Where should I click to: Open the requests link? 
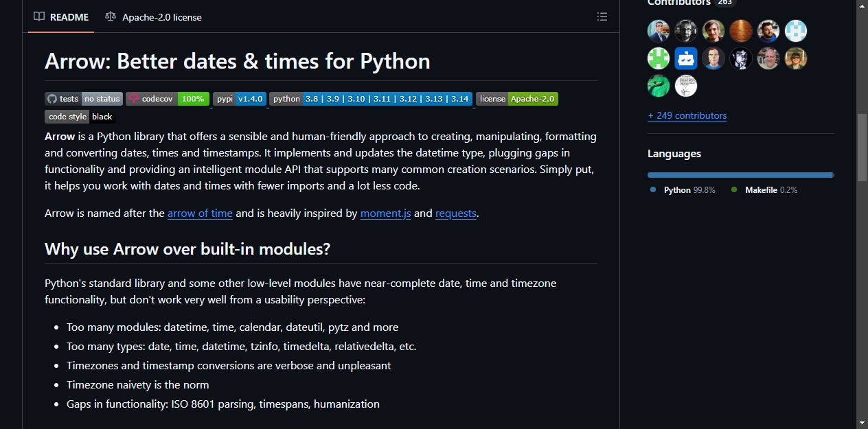pos(456,213)
